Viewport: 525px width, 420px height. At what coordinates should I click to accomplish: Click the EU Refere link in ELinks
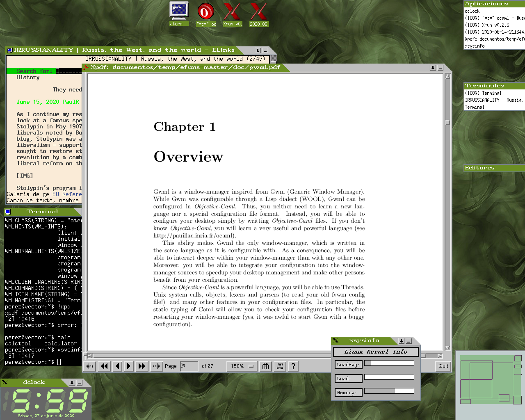(67, 194)
